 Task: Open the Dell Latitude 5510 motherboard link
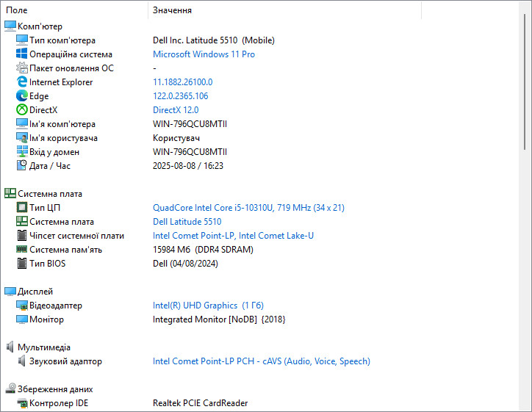click(x=187, y=222)
